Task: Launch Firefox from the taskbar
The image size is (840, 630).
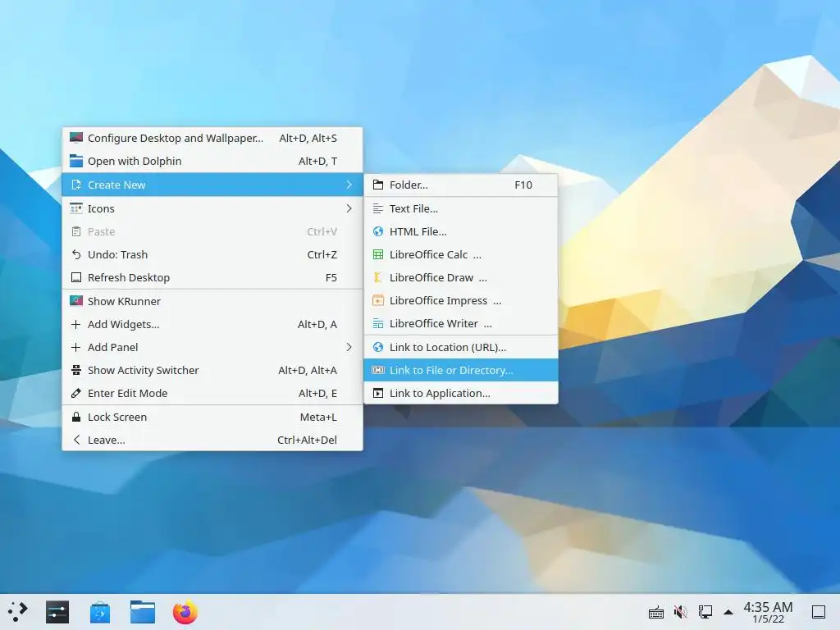Action: (x=185, y=612)
